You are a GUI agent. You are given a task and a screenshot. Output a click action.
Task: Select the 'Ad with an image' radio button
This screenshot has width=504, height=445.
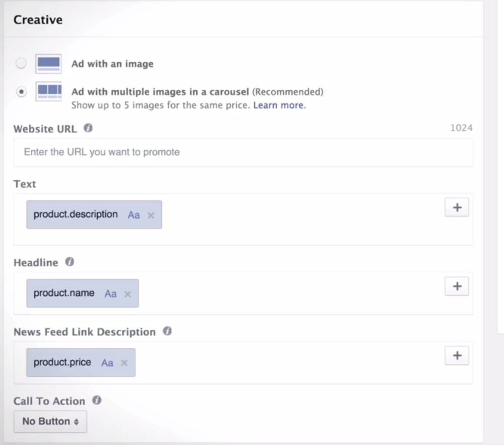coord(21,64)
